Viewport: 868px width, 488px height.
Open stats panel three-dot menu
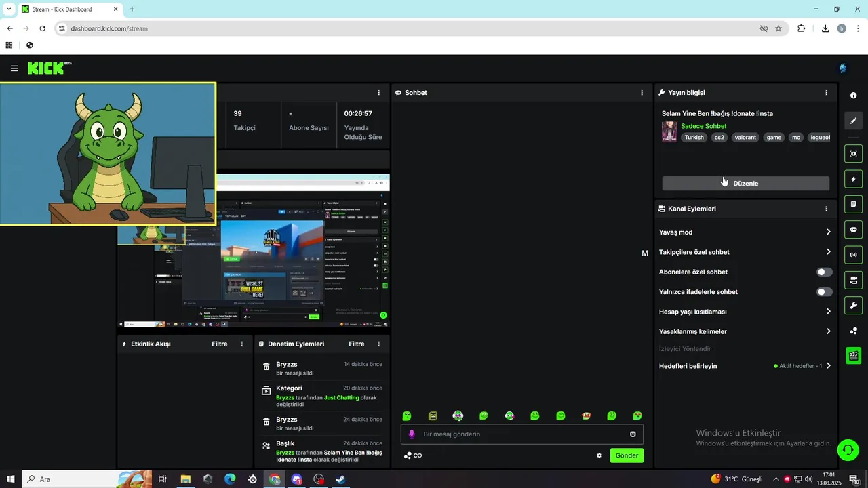click(x=378, y=93)
